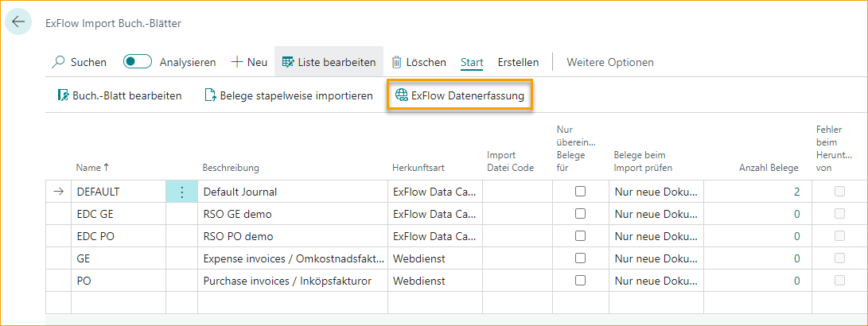Click Belege stapelweise importieren
The width and height of the screenshot is (868, 326).
[x=289, y=95]
